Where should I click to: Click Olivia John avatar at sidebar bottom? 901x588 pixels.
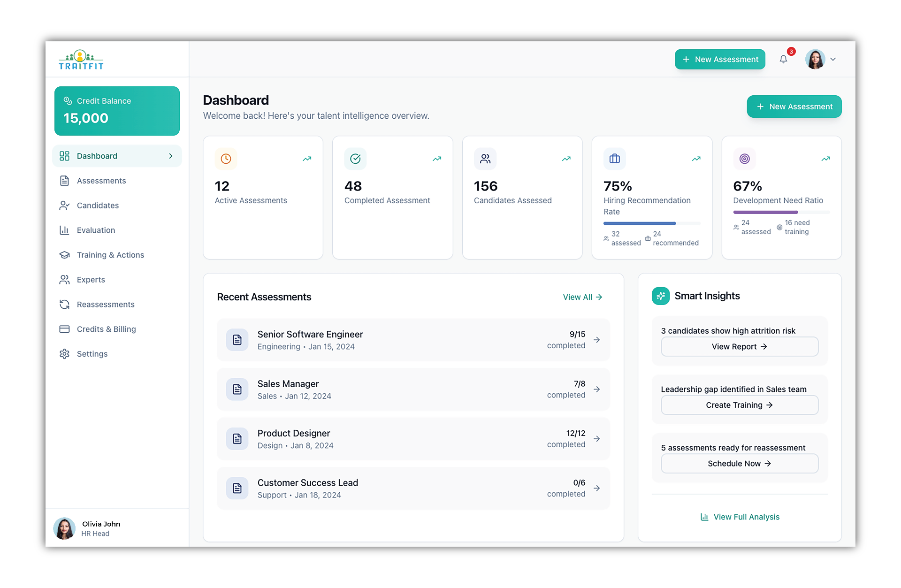[64, 528]
